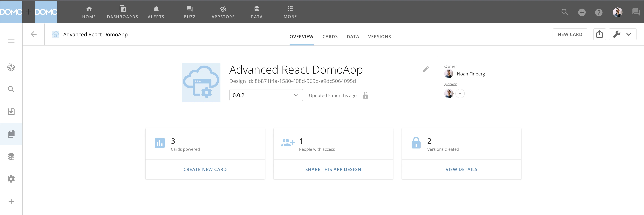Switch to the Data tab
Viewport: 644px width, 215px height.
click(353, 37)
